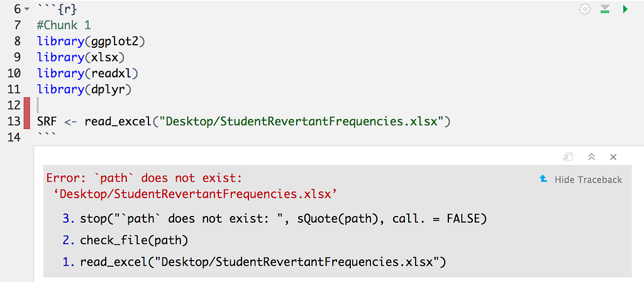Place cursor on the library(ggplot2) line

pyautogui.click(x=91, y=41)
